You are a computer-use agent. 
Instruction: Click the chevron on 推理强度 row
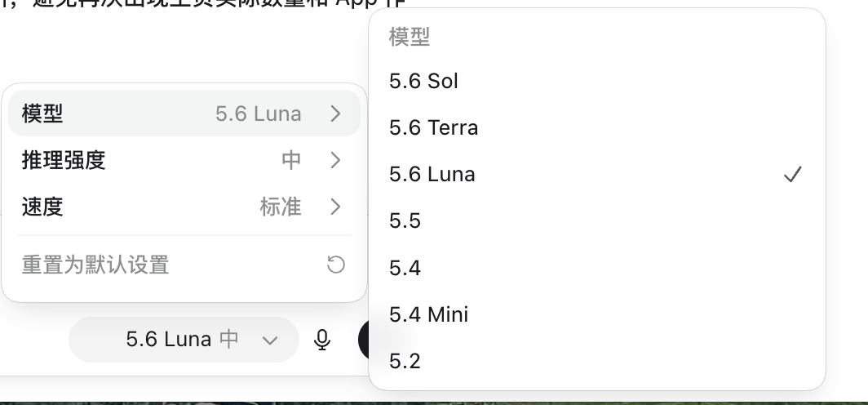pyautogui.click(x=335, y=160)
